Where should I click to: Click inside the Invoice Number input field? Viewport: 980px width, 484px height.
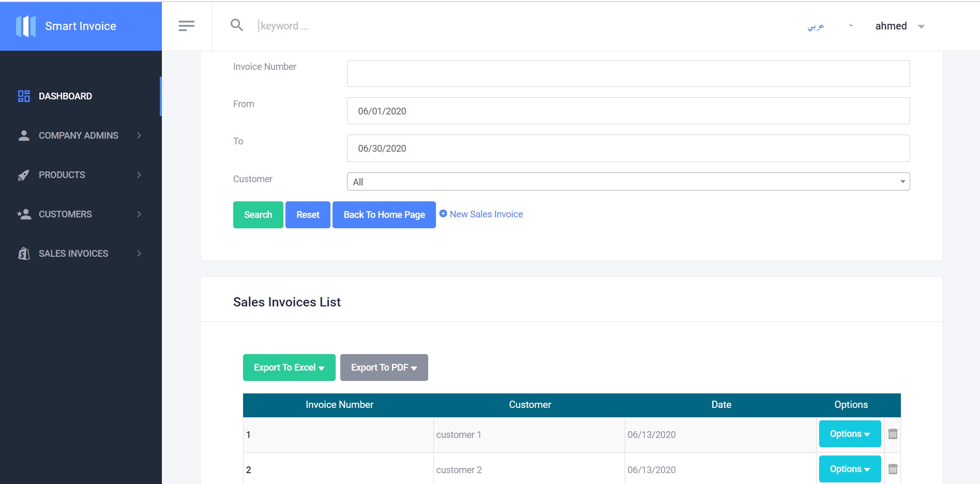coord(627,72)
